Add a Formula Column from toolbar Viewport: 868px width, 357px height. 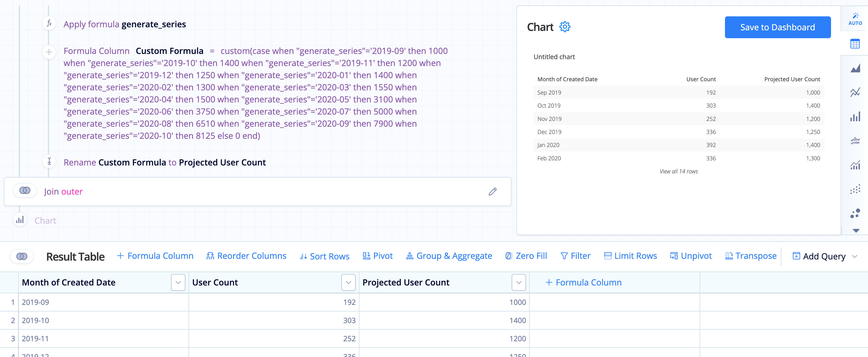(x=155, y=256)
